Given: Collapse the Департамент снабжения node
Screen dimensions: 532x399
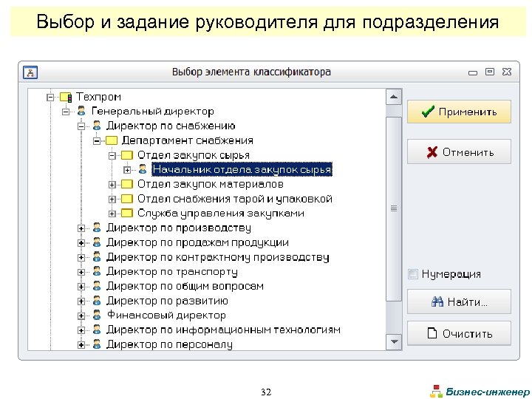Looking at the screenshot, I should coord(97,141).
